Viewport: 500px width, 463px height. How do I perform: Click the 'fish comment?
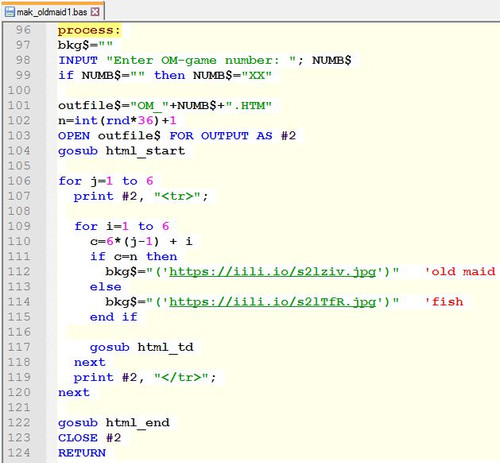point(444,302)
